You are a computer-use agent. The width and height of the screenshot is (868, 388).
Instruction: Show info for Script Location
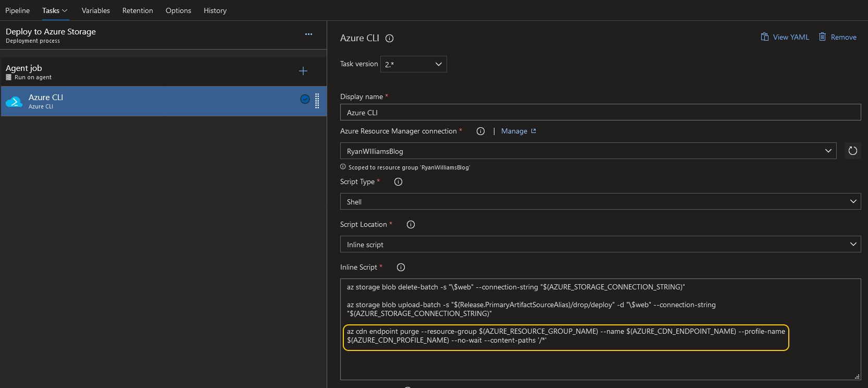[x=411, y=225]
